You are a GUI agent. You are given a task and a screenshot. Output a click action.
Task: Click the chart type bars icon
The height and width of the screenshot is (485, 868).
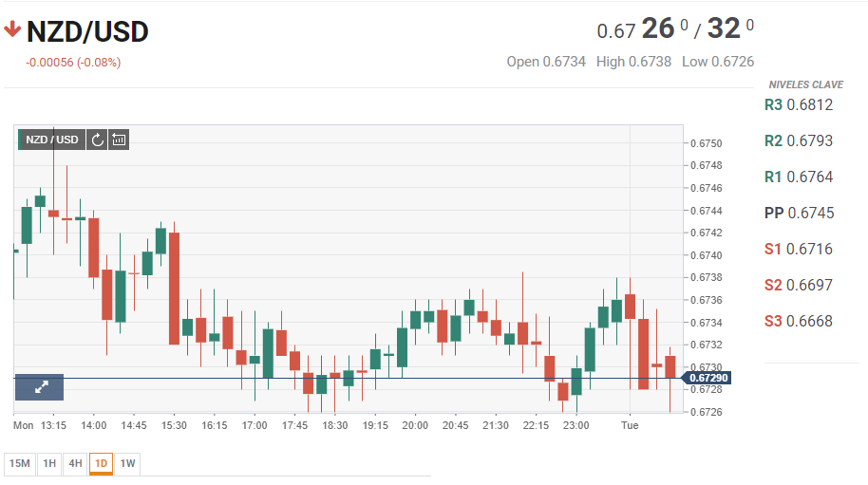[119, 140]
